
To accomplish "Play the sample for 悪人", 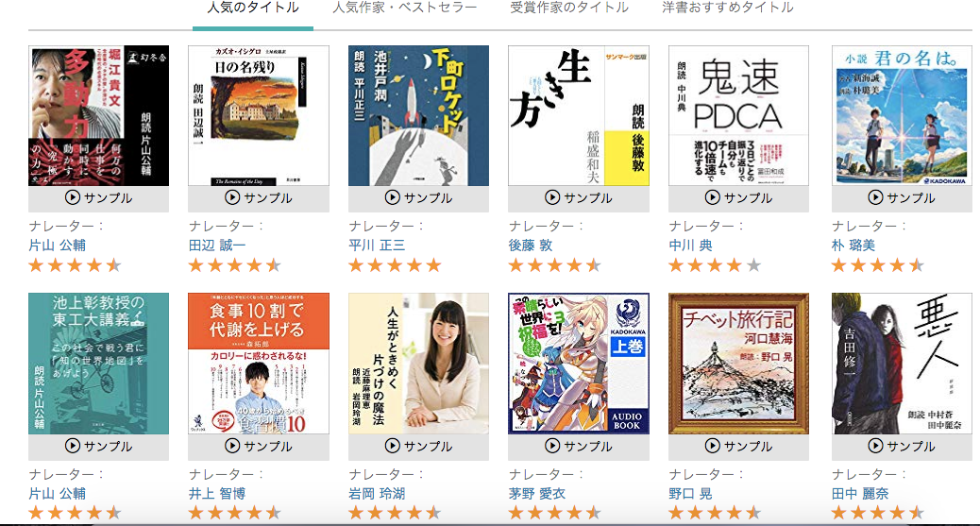I will (x=902, y=447).
